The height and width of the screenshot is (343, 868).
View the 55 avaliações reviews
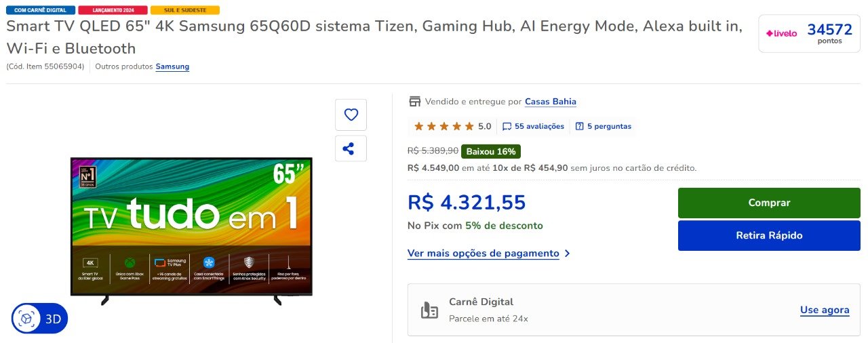click(539, 126)
